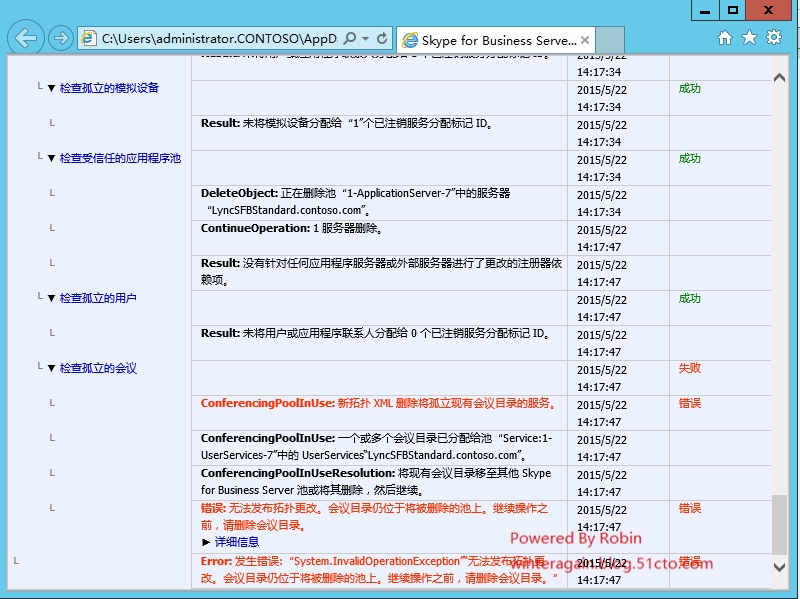The height and width of the screenshot is (599, 800).
Task: Expand the 详细信息 disclosure triangle
Action: click(x=206, y=542)
